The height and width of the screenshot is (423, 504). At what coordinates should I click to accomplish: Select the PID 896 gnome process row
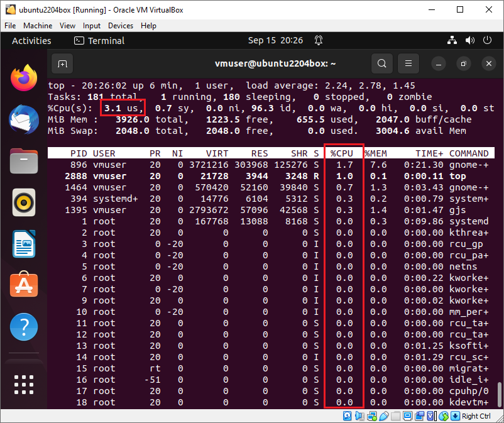pyautogui.click(x=271, y=165)
